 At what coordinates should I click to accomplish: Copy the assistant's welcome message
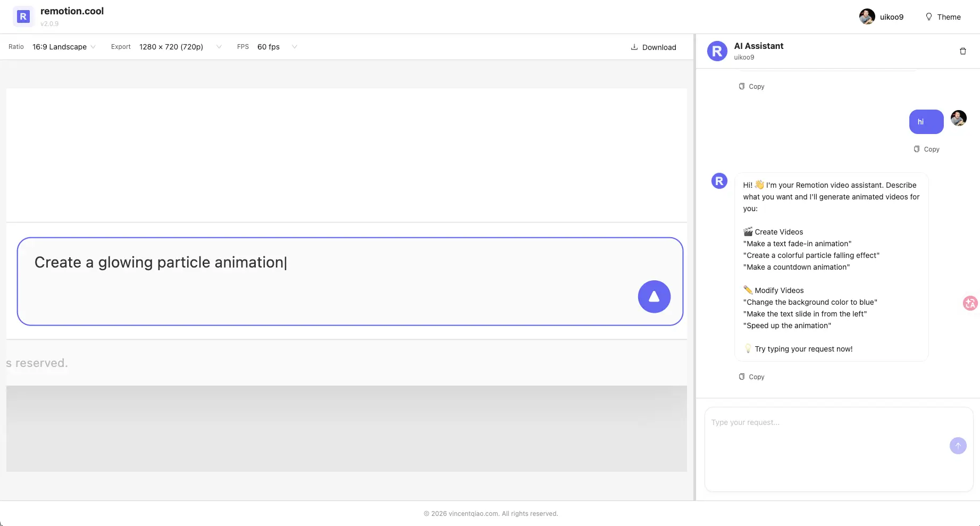751,376
